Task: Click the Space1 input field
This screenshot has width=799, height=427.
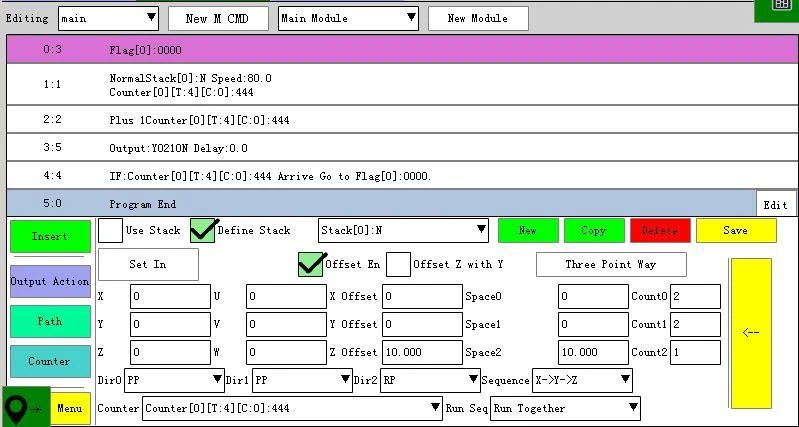Action: pyautogui.click(x=593, y=325)
